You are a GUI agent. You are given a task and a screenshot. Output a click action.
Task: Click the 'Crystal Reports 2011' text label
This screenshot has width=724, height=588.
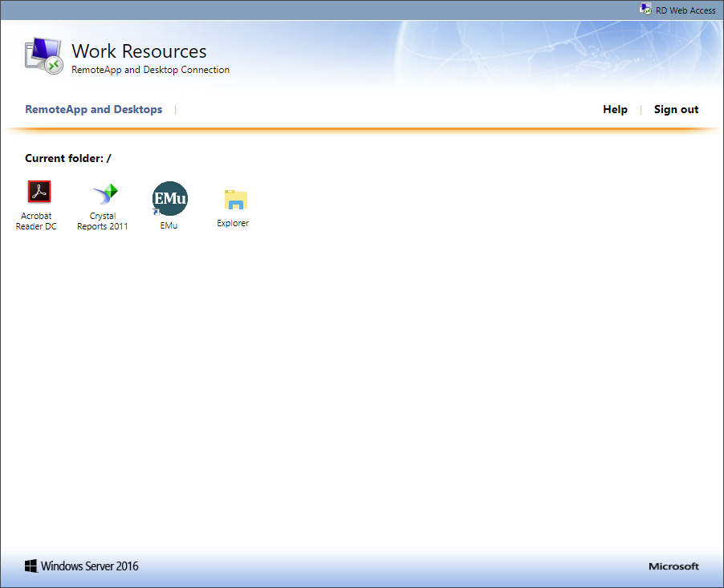pos(102,221)
